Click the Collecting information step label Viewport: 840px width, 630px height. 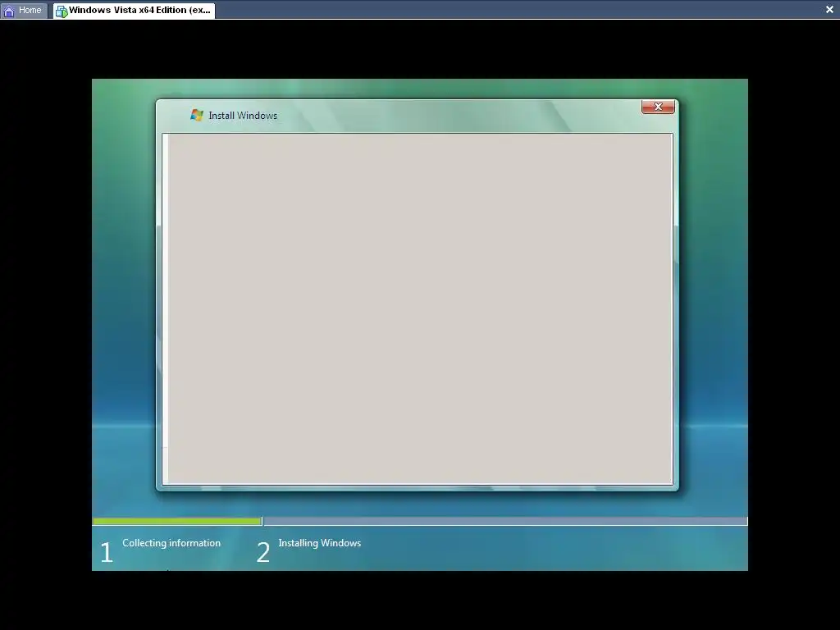171,543
